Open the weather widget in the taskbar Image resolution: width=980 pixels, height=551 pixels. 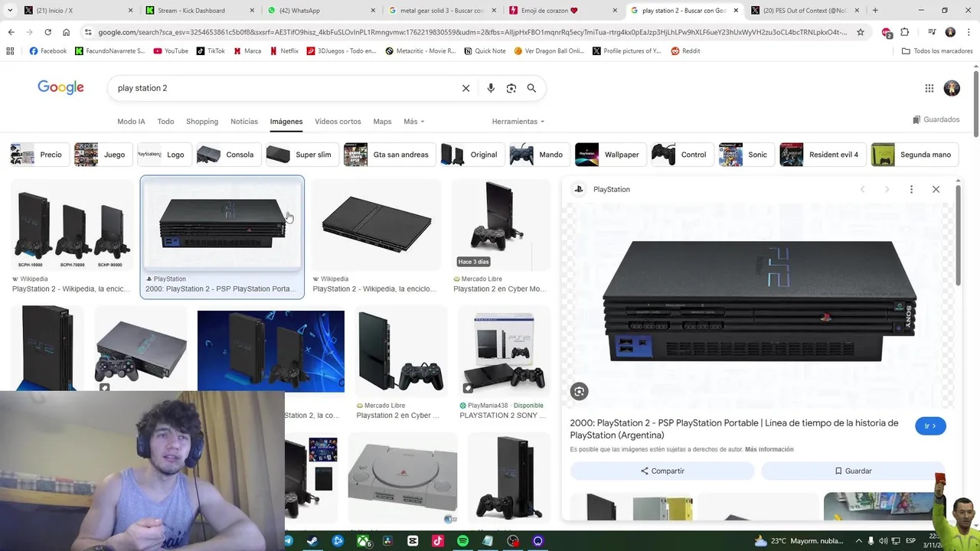point(799,541)
